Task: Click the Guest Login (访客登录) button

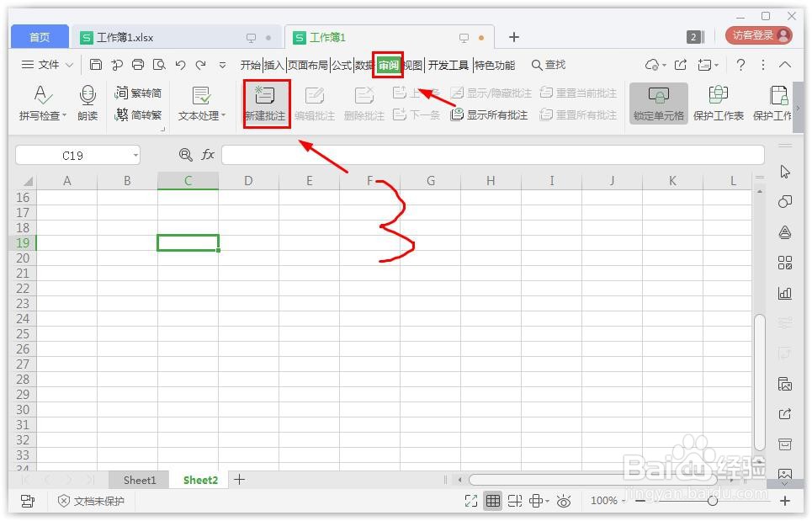Action: pos(759,35)
